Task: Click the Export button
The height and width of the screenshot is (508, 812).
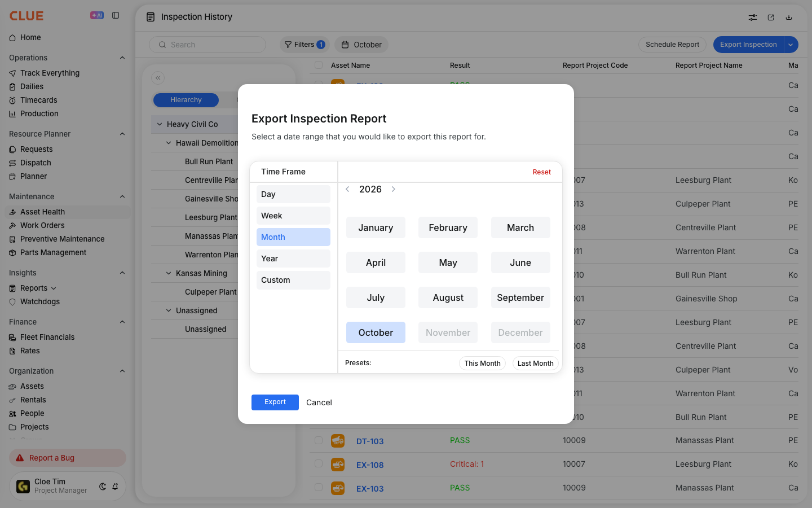Action: [275, 402]
